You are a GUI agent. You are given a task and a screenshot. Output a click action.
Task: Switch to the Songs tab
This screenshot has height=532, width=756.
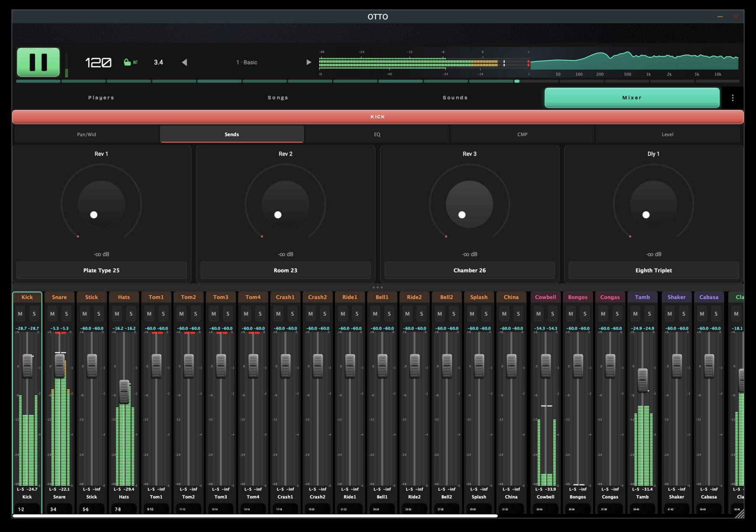[x=278, y=97]
